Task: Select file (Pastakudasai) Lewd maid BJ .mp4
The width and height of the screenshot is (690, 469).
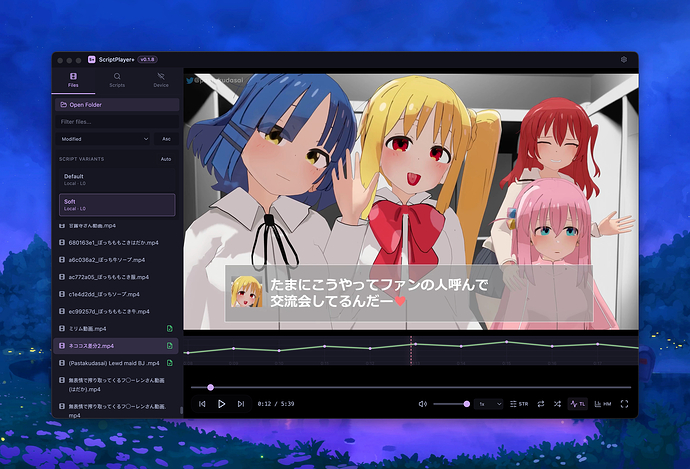Action: (116, 363)
